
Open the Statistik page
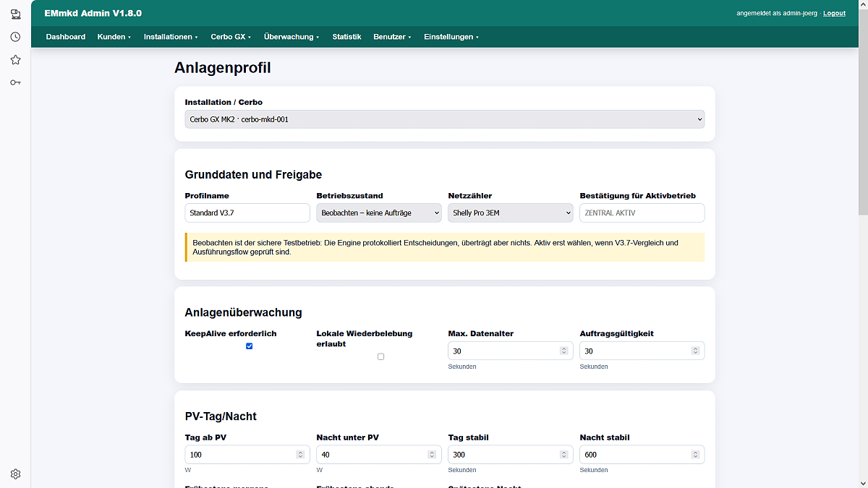(346, 37)
